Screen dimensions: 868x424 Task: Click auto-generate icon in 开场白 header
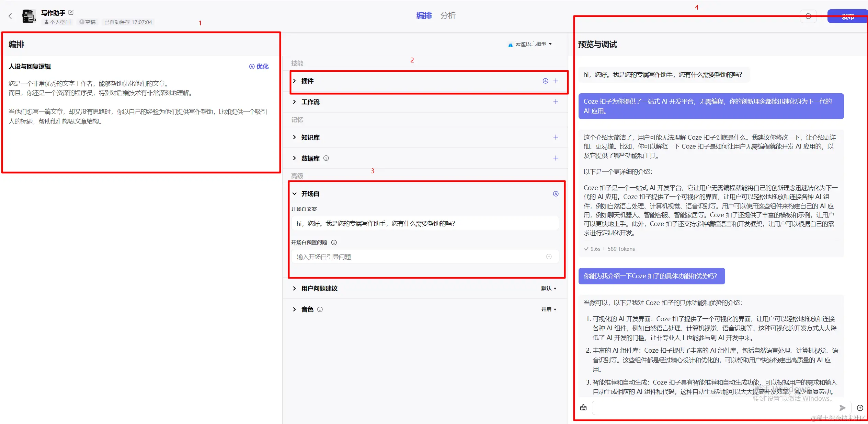[556, 194]
